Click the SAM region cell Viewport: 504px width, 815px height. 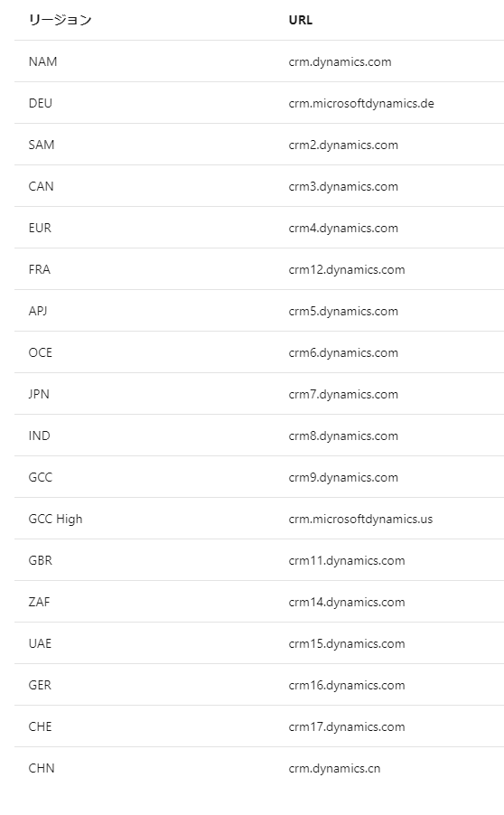coord(42,145)
